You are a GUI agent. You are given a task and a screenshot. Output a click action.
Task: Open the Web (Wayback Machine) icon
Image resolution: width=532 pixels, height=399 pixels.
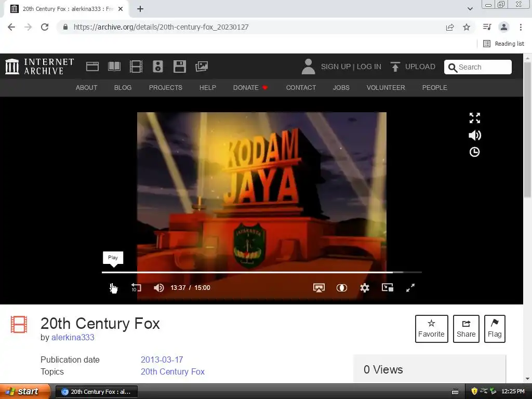pyautogui.click(x=92, y=66)
